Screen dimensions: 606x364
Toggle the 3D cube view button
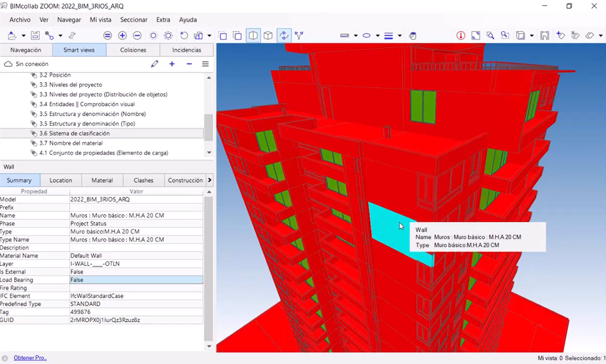click(268, 35)
